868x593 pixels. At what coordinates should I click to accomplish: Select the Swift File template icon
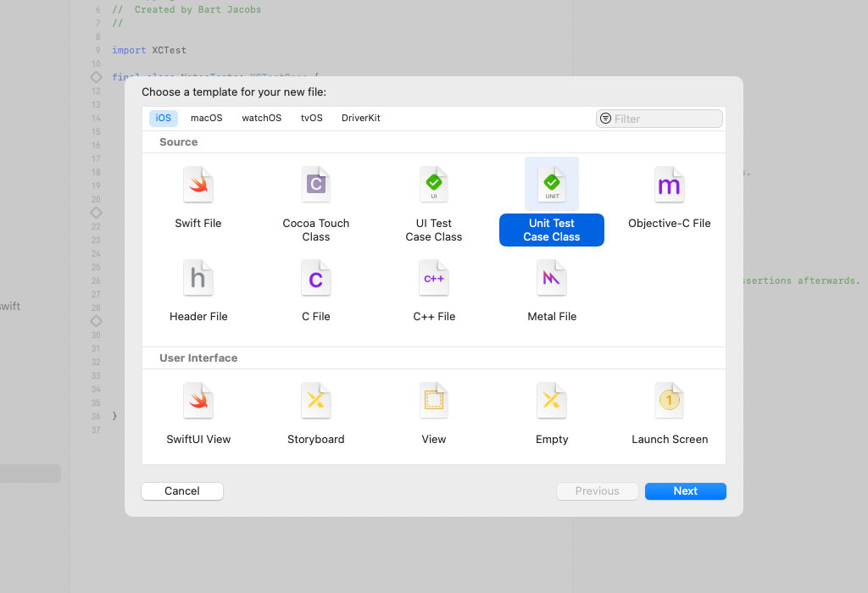point(198,185)
